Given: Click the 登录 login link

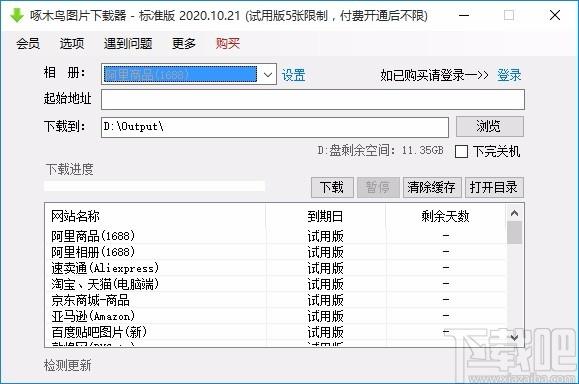Looking at the screenshot, I should pyautogui.click(x=509, y=75).
